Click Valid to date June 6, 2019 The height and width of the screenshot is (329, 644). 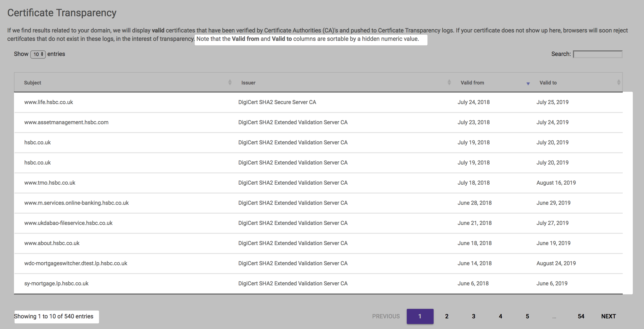pos(552,284)
